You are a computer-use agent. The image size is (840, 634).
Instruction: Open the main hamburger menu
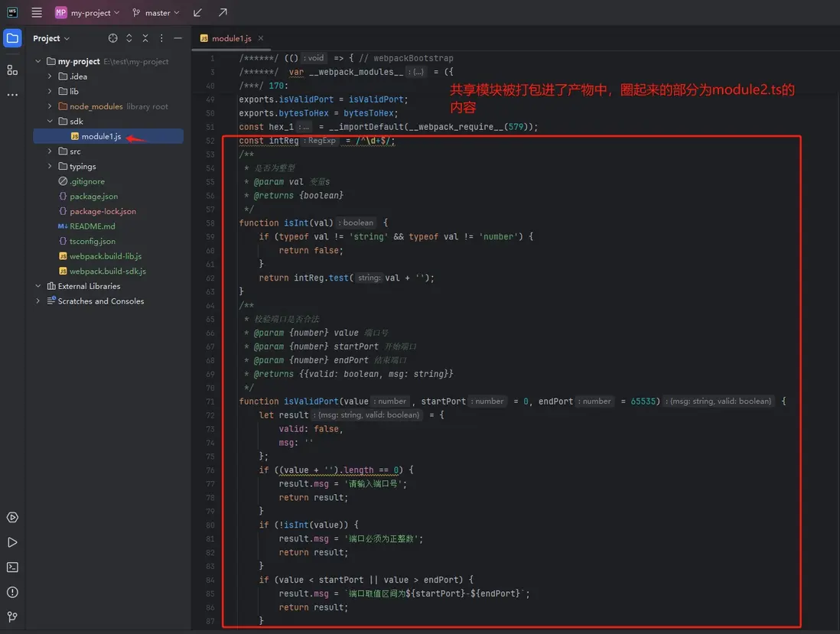point(37,12)
